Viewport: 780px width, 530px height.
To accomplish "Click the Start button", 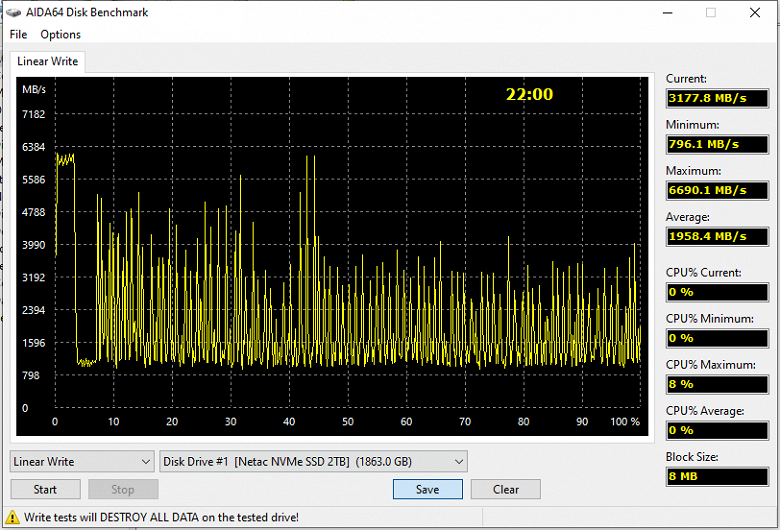I will click(45, 489).
